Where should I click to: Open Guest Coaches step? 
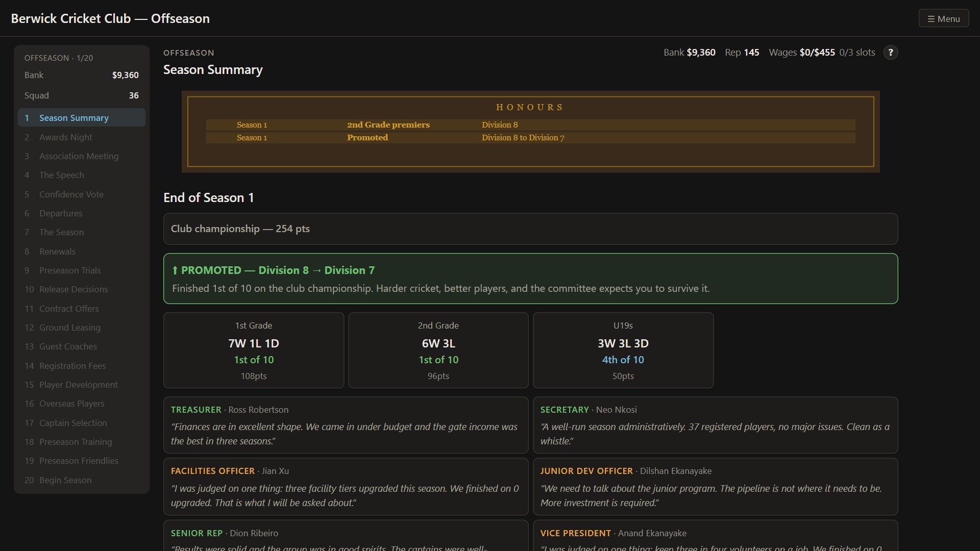pyautogui.click(x=82, y=346)
